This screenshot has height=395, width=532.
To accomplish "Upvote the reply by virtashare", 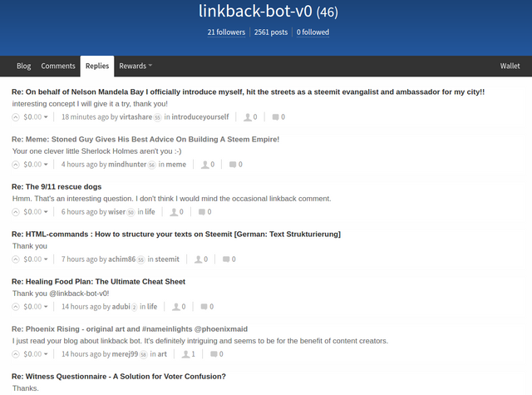I will (16, 117).
